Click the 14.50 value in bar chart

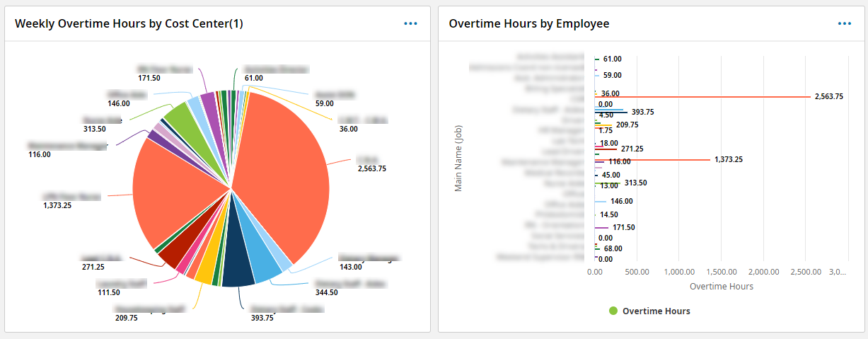coord(609,214)
